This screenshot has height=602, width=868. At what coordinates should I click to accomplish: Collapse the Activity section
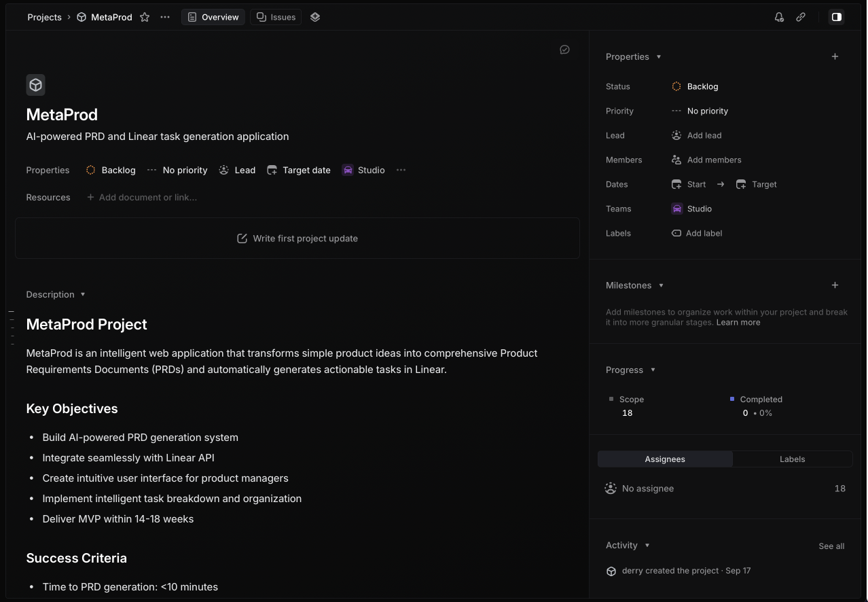pyautogui.click(x=628, y=545)
